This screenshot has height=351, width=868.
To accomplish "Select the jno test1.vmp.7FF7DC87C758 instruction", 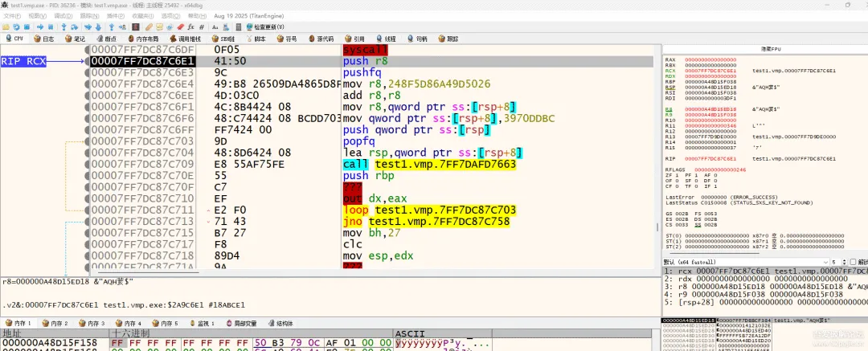I will pyautogui.click(x=427, y=222).
